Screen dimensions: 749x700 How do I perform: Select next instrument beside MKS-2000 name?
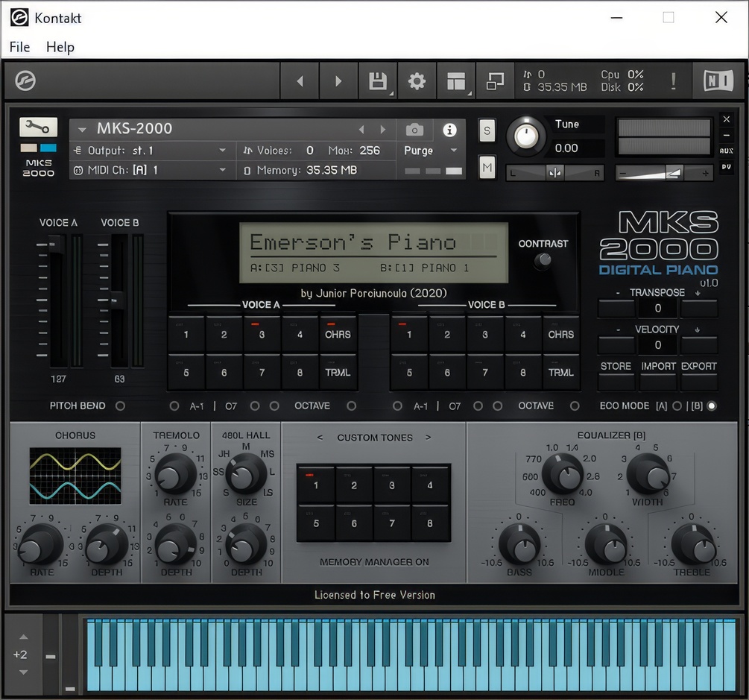[382, 130]
